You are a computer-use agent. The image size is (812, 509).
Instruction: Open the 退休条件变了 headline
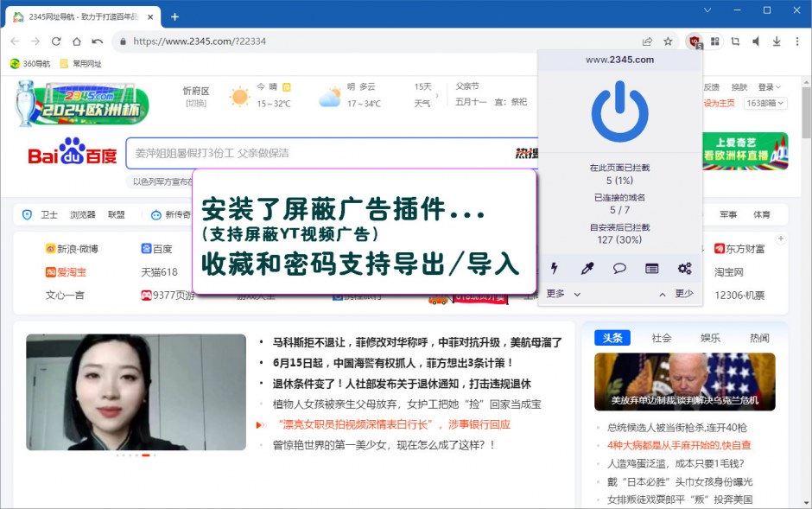pyautogui.click(x=402, y=384)
